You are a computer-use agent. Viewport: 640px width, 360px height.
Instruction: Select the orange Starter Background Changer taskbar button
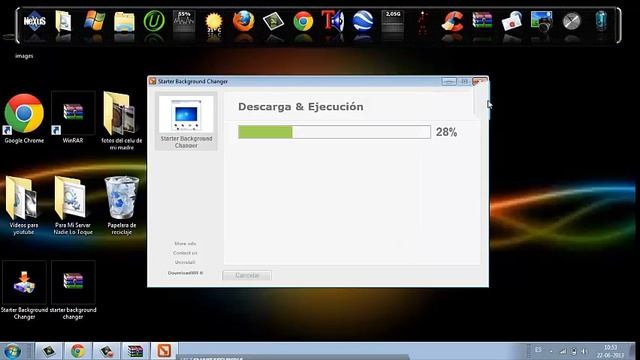164,351
